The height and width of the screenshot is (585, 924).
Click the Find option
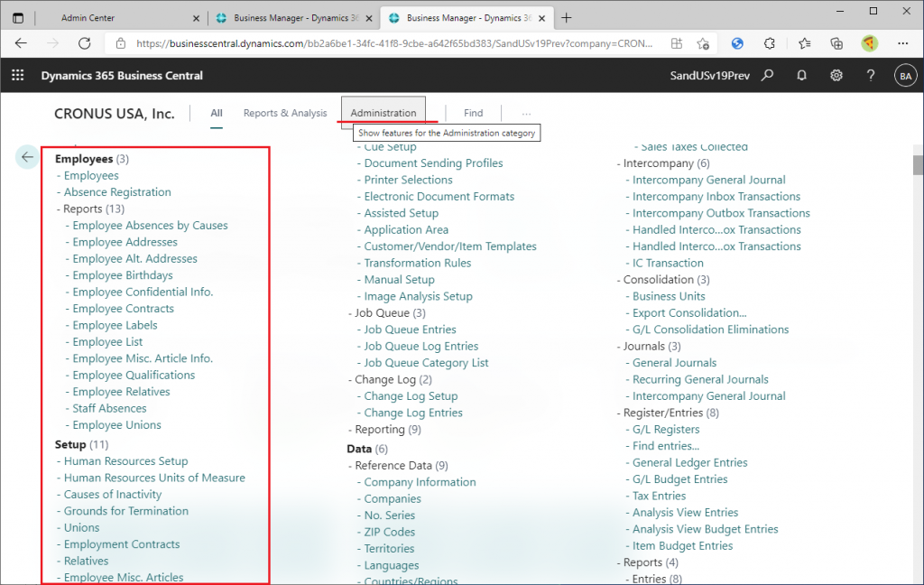click(473, 113)
